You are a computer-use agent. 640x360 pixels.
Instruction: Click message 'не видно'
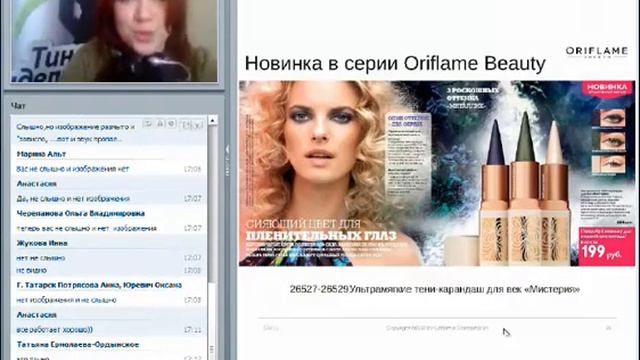(x=31, y=271)
